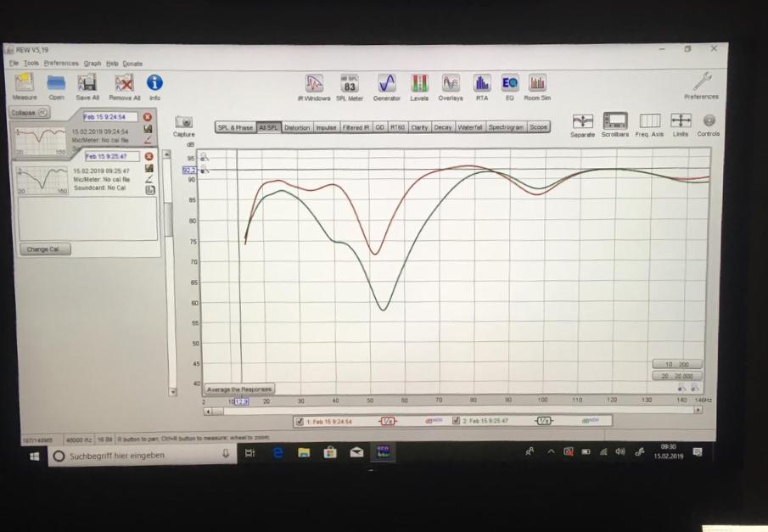
Task: Click the Save All icon
Action: click(87, 83)
